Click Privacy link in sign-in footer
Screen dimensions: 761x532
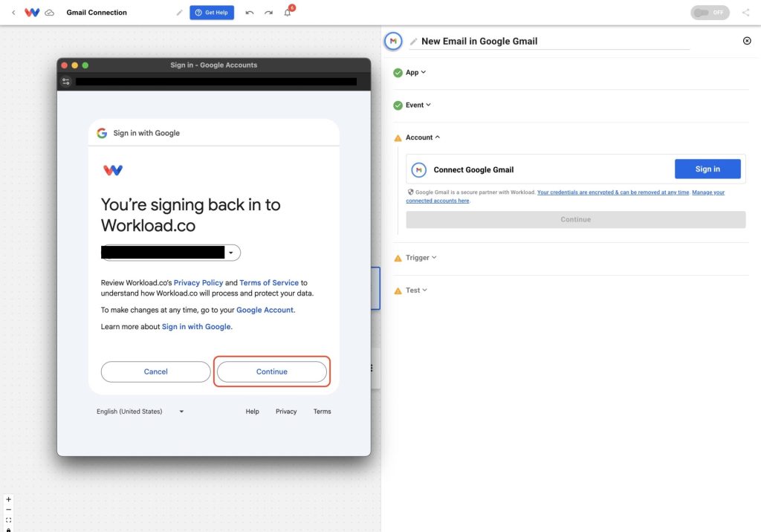coord(286,411)
